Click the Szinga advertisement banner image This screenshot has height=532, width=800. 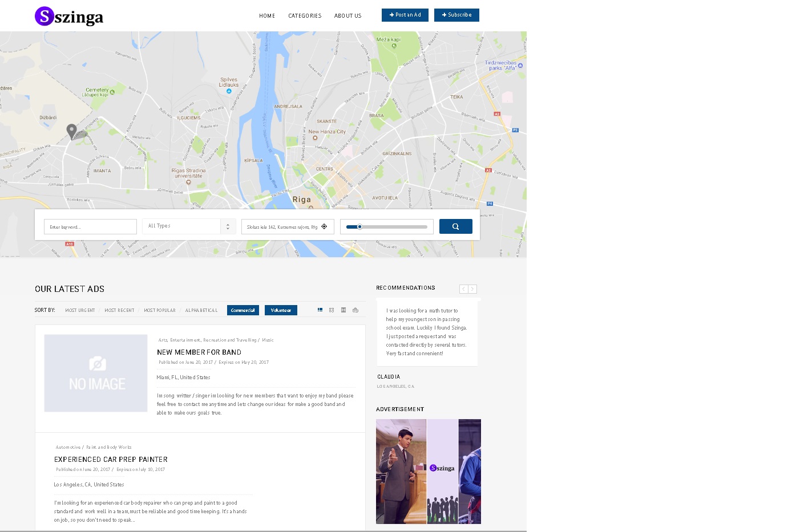pyautogui.click(x=429, y=472)
